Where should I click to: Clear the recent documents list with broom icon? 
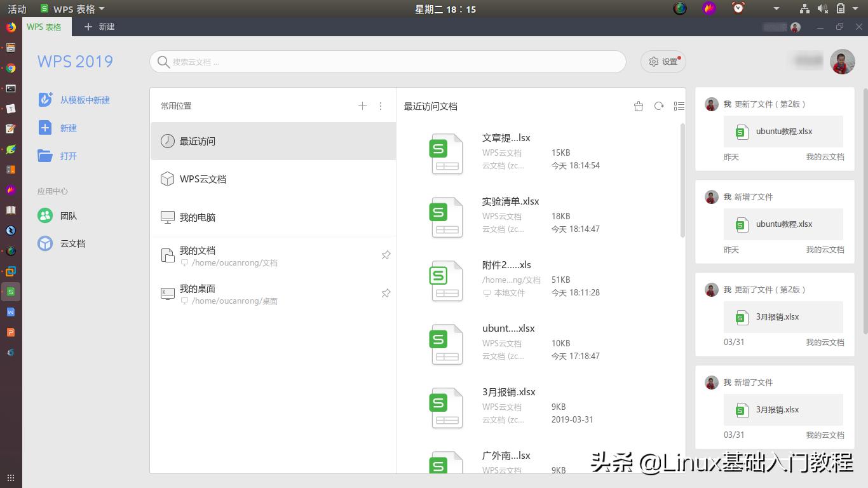[638, 106]
